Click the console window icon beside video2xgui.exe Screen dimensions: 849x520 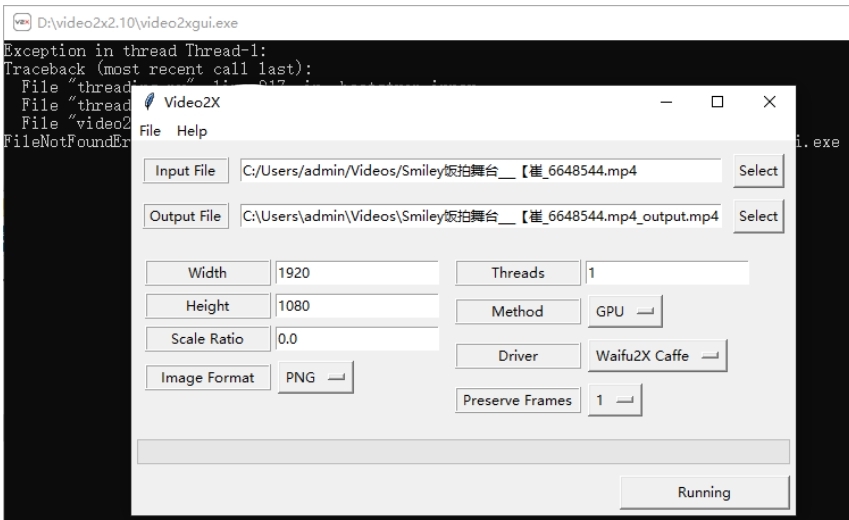coord(22,23)
